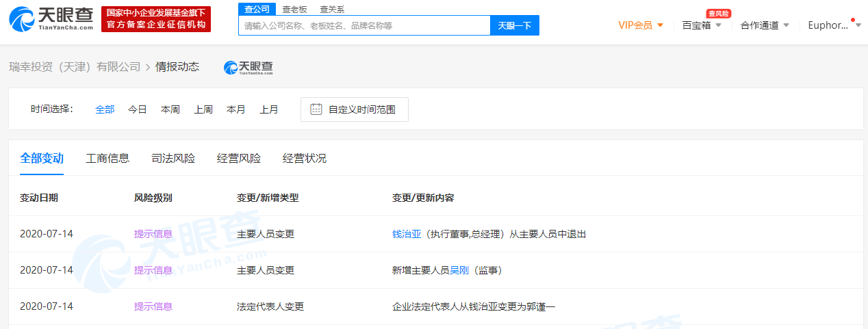Open the 百宝箱 dropdown menu

pos(702,25)
